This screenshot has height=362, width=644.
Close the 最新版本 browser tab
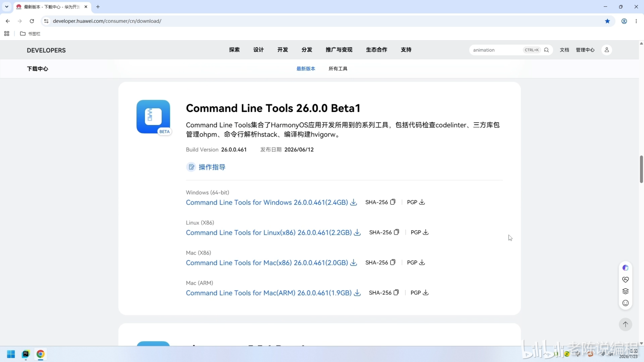pos(86,7)
